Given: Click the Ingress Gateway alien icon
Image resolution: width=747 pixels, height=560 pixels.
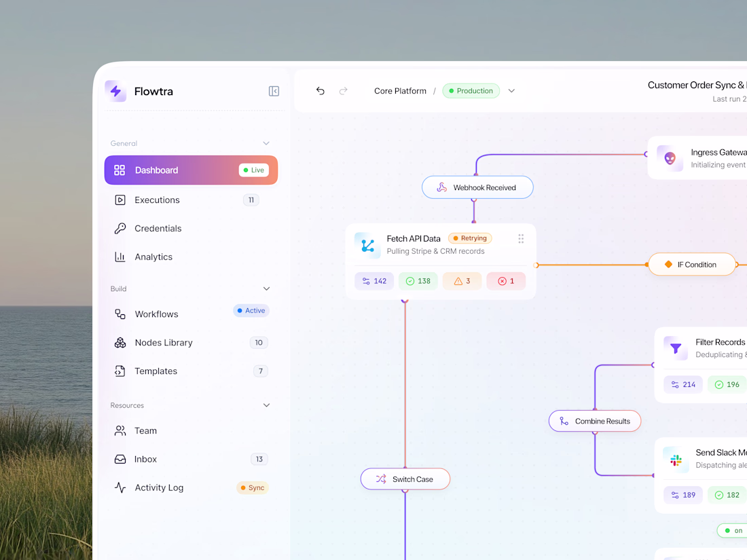Looking at the screenshot, I should click(x=670, y=158).
